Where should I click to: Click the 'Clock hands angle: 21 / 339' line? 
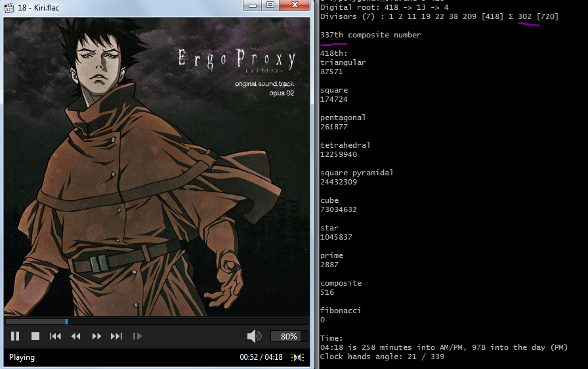pyautogui.click(x=382, y=357)
